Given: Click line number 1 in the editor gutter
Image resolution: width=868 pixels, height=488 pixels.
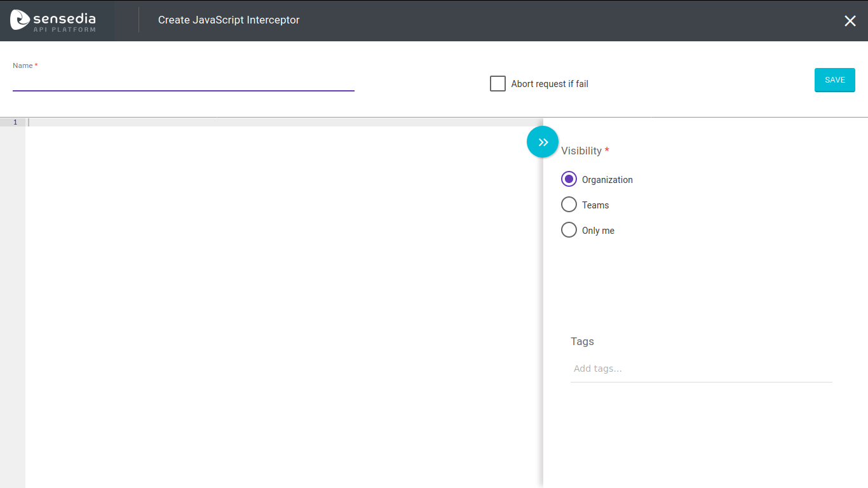Looking at the screenshot, I should (x=15, y=122).
